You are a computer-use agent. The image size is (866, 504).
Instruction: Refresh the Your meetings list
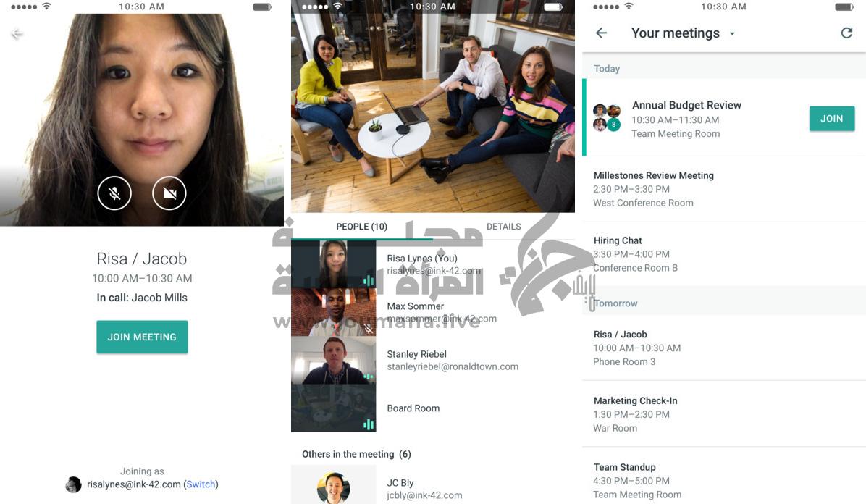[846, 33]
